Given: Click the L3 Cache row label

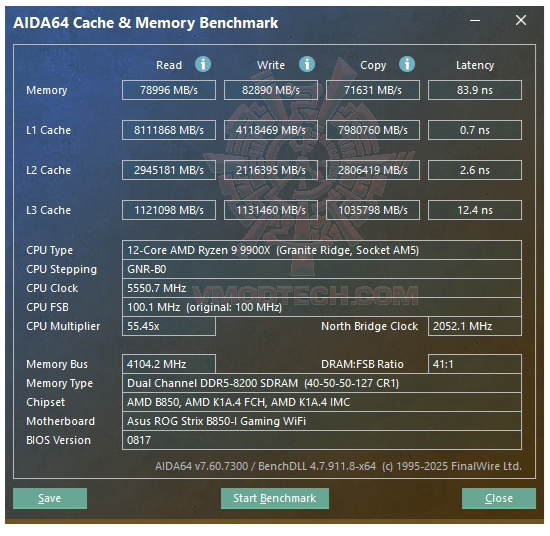Looking at the screenshot, I should pyautogui.click(x=48, y=210).
